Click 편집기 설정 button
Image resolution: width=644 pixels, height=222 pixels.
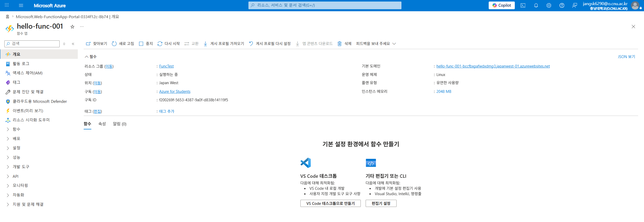click(x=381, y=203)
